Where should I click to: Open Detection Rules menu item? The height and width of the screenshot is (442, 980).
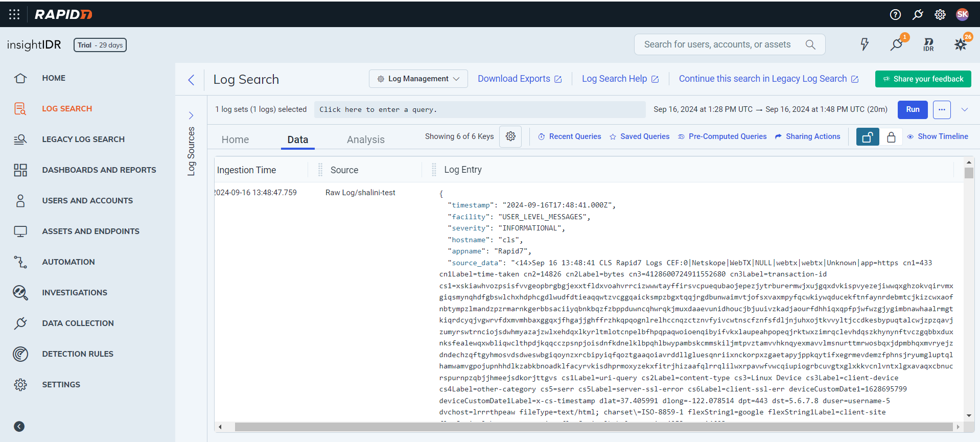[78, 354]
